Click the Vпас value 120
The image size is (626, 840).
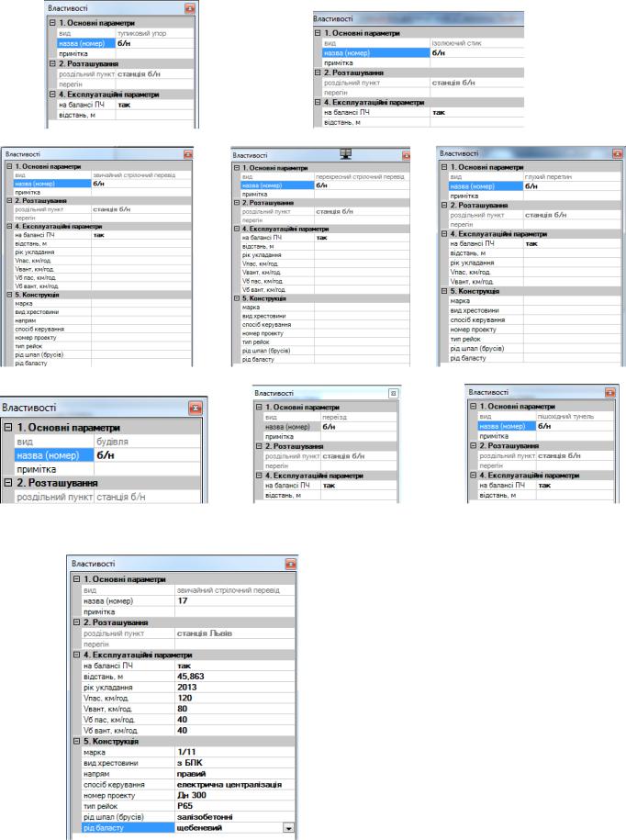(x=235, y=698)
